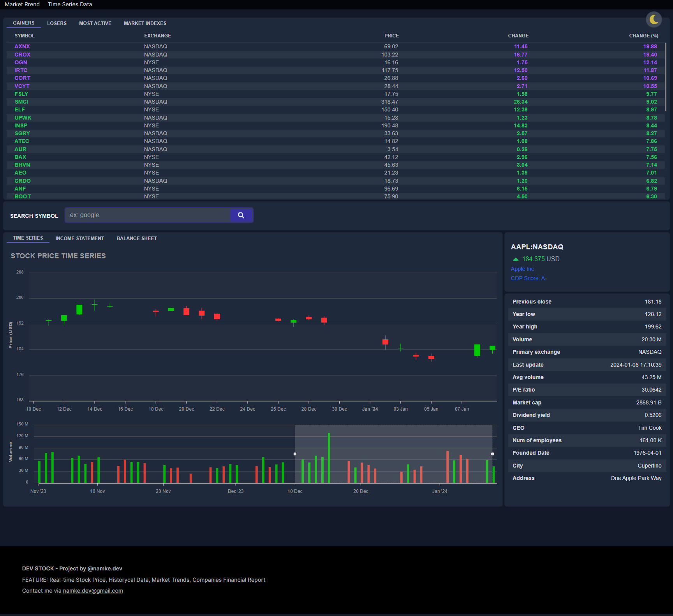Screen dimensions: 673x616
Task: Switch to the Balance Sheet tab
Action: click(x=137, y=238)
